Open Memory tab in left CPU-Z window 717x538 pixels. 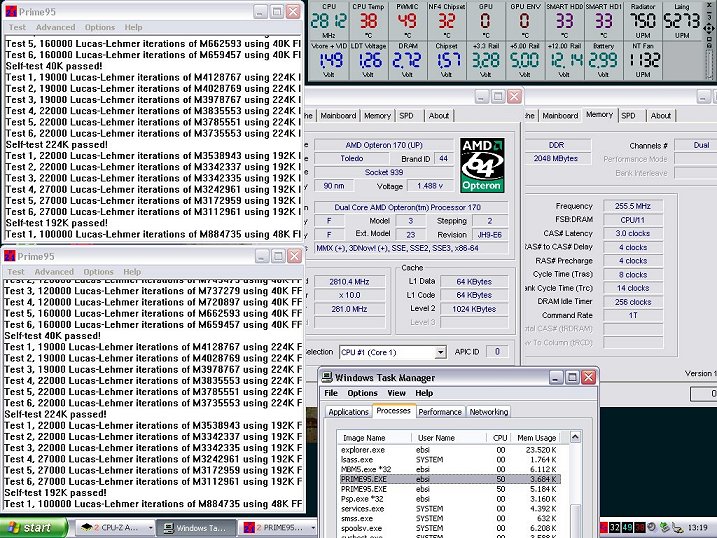(x=377, y=116)
